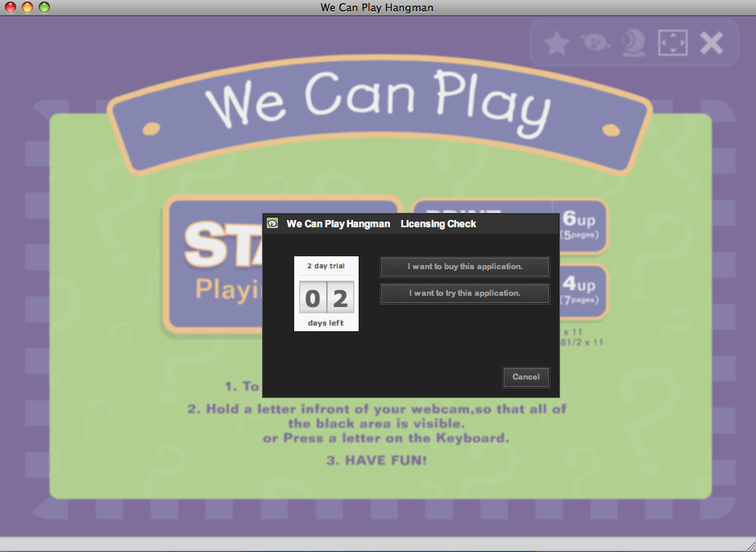Close the game with the white X icon
The image size is (756, 552).
[x=712, y=43]
